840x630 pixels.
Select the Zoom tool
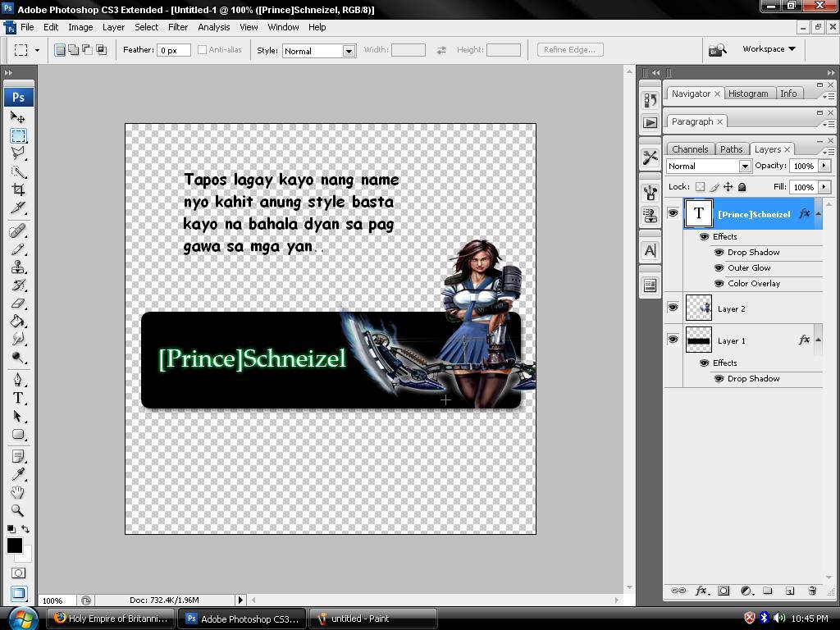click(x=18, y=510)
